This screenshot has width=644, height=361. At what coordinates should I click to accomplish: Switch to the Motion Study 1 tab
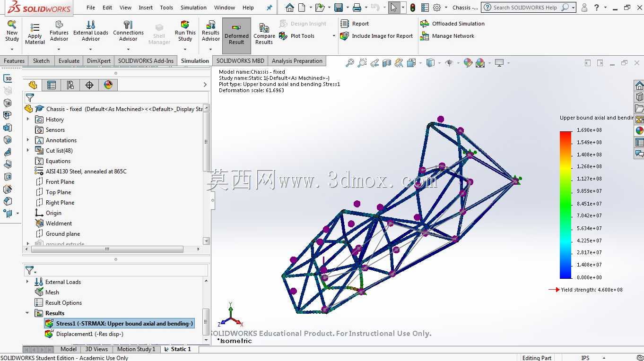pyautogui.click(x=136, y=349)
